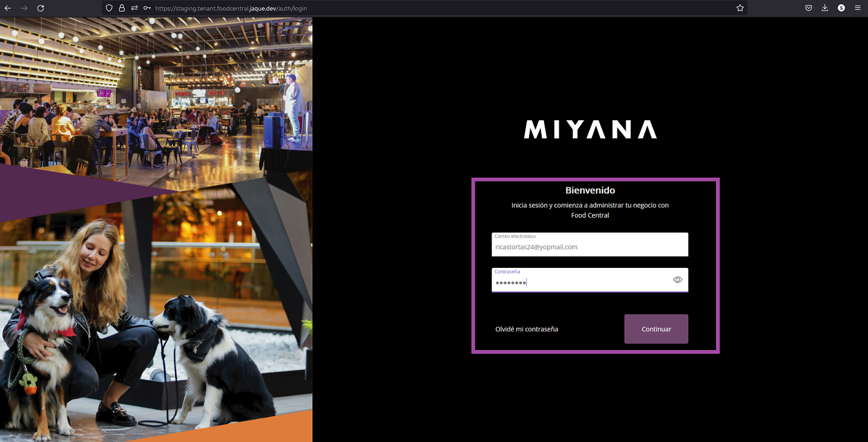Click the Bienvenido heading
This screenshot has height=442, width=868.
(x=590, y=190)
